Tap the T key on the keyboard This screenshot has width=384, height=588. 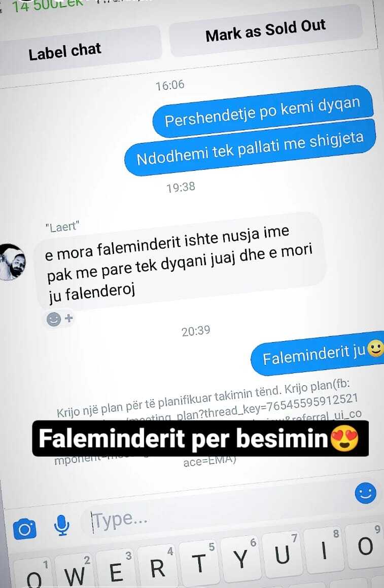click(x=199, y=562)
